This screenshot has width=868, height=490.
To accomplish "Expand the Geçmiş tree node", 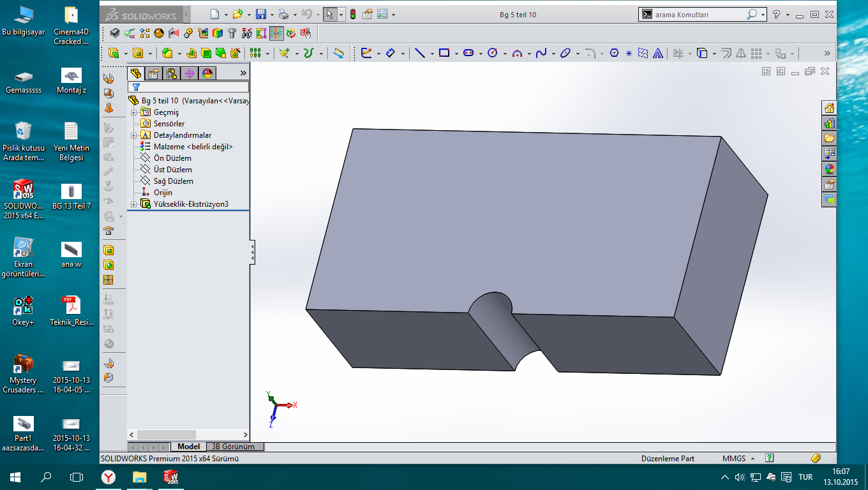I will (x=134, y=112).
